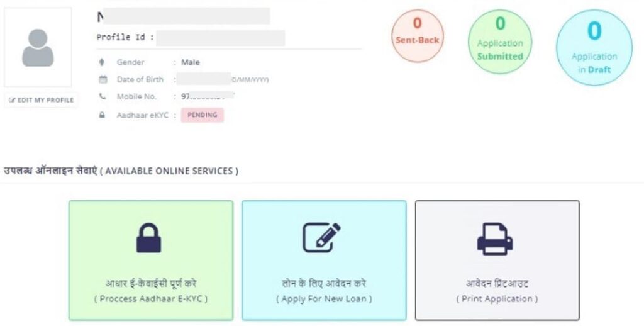This screenshot has width=644, height=326.
Task: Click the Pending Aadhaar eKYC status badge
Action: [203, 115]
